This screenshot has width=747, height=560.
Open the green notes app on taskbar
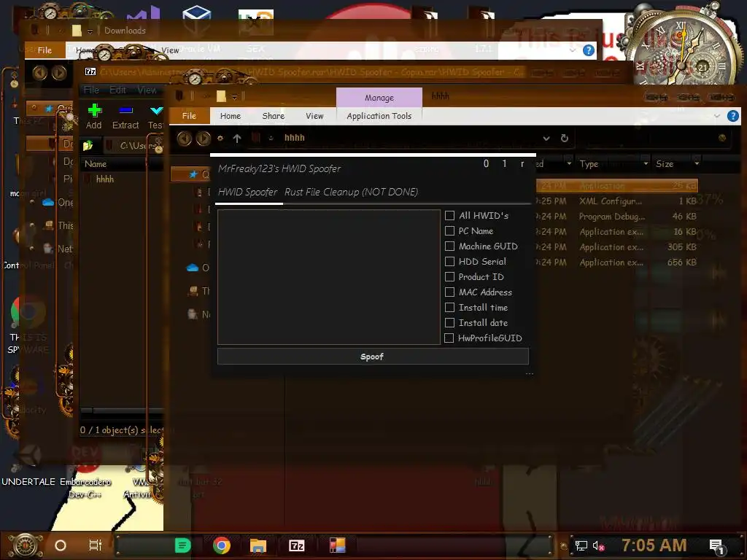(x=182, y=545)
